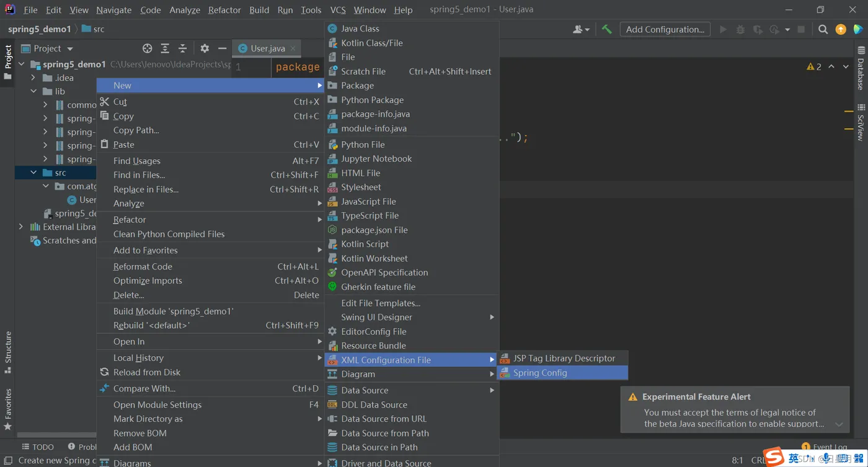Choose EditorConfig File

tap(412, 331)
